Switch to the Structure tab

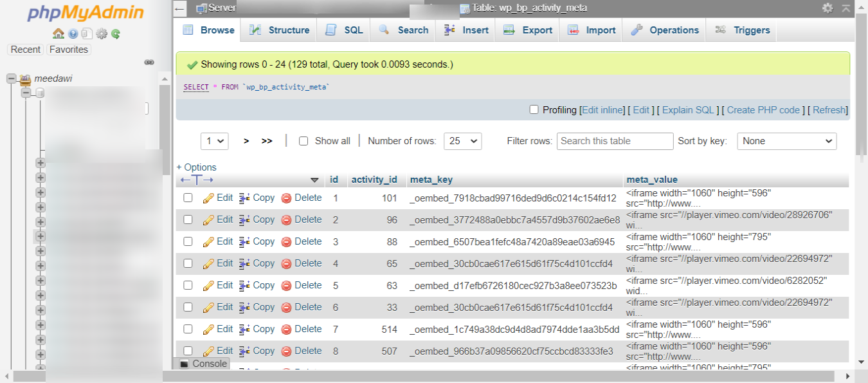click(280, 30)
